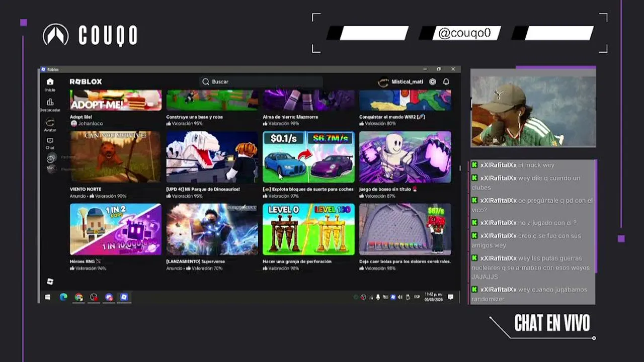This screenshot has height=362, width=644.
Task: Click the Roblox logo in the header
Action: point(86,81)
